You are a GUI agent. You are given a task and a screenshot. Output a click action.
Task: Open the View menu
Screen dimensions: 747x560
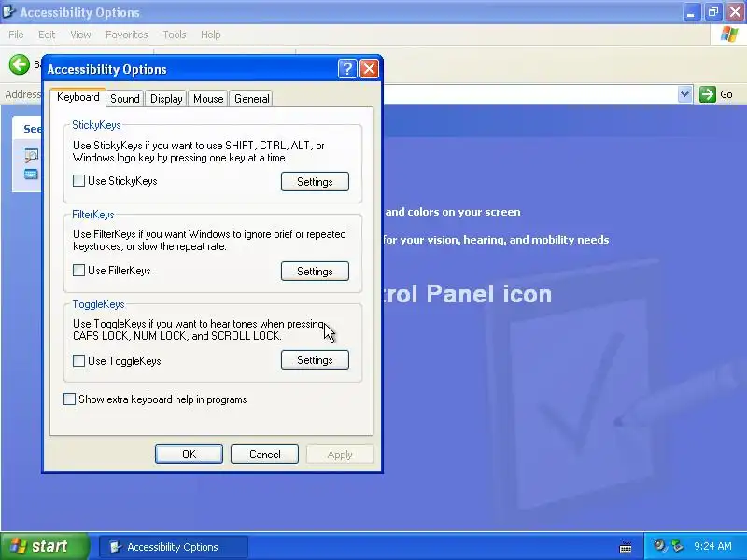click(x=80, y=35)
